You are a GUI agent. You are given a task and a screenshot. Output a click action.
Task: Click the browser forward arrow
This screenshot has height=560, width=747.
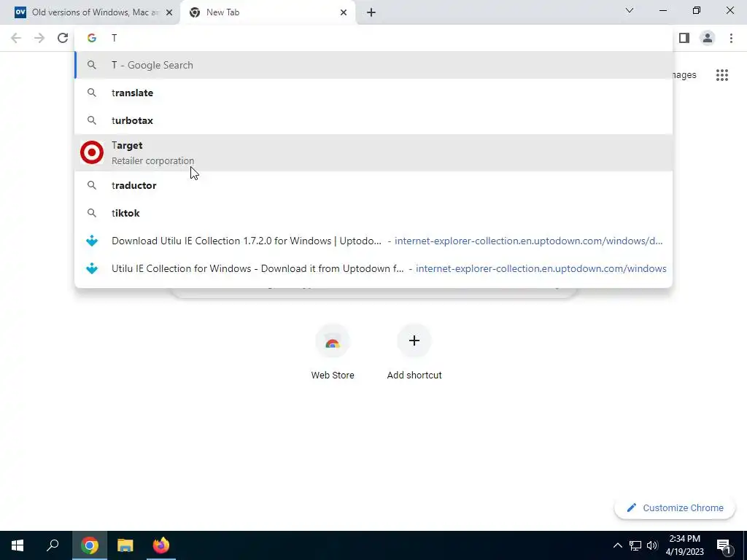[x=39, y=38]
